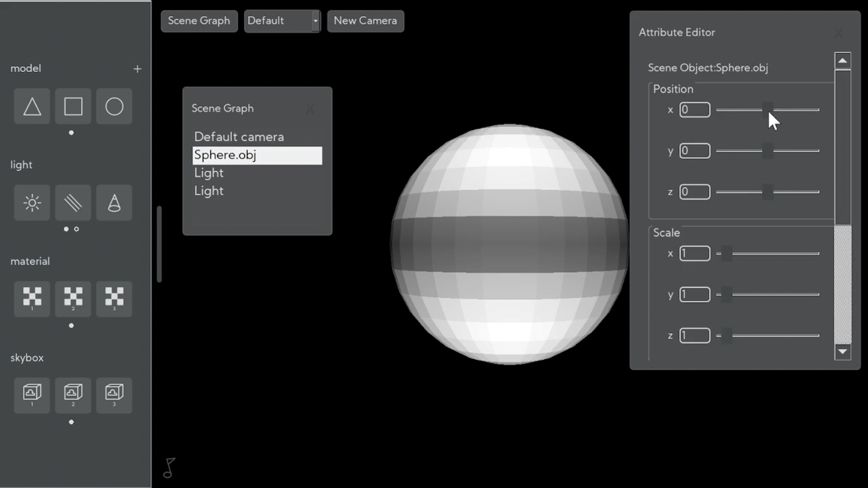868x488 pixels.
Task: Select Default camera in Scene Graph
Action: point(239,137)
